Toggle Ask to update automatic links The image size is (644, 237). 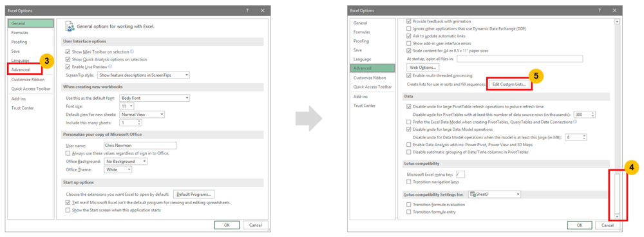click(x=409, y=36)
